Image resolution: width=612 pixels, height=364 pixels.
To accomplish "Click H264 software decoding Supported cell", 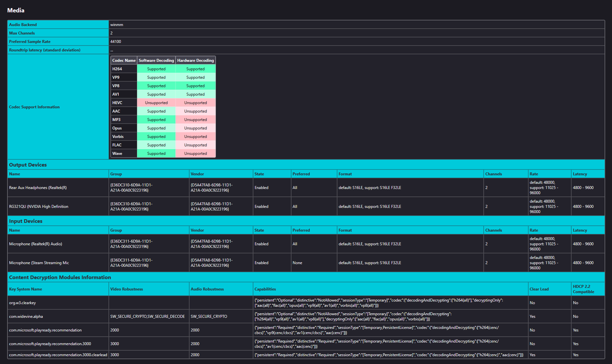I will coord(156,69).
